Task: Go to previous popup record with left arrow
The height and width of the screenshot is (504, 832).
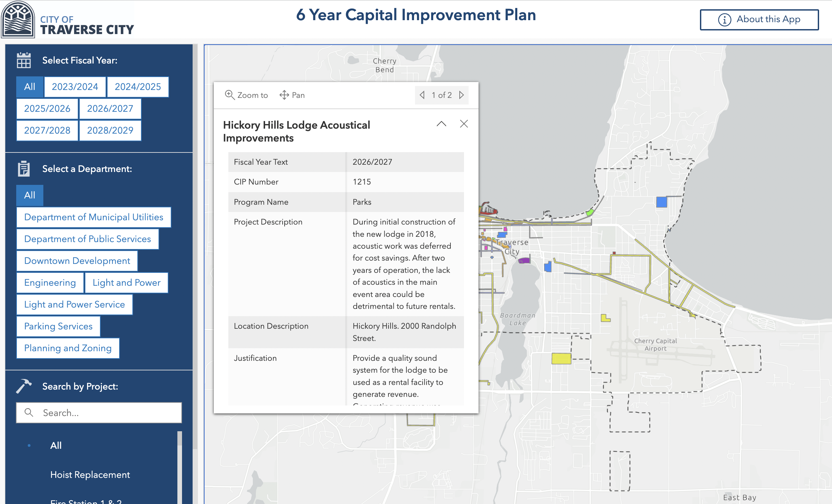Action: tap(422, 95)
